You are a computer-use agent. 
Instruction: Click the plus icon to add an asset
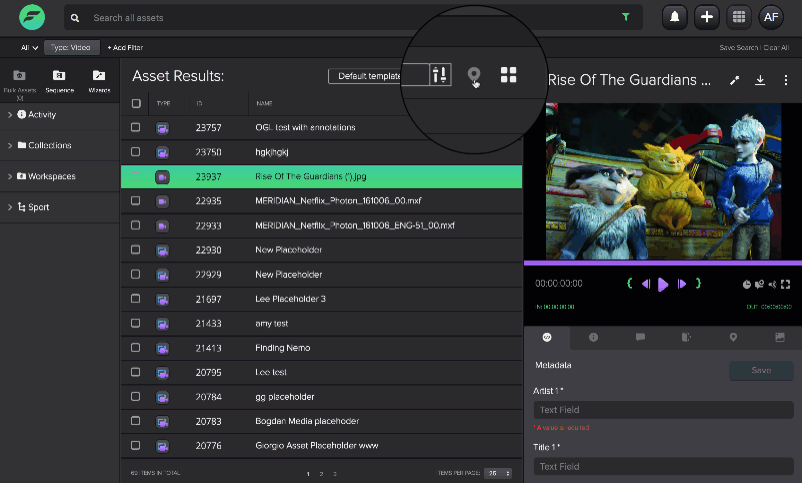pos(707,17)
